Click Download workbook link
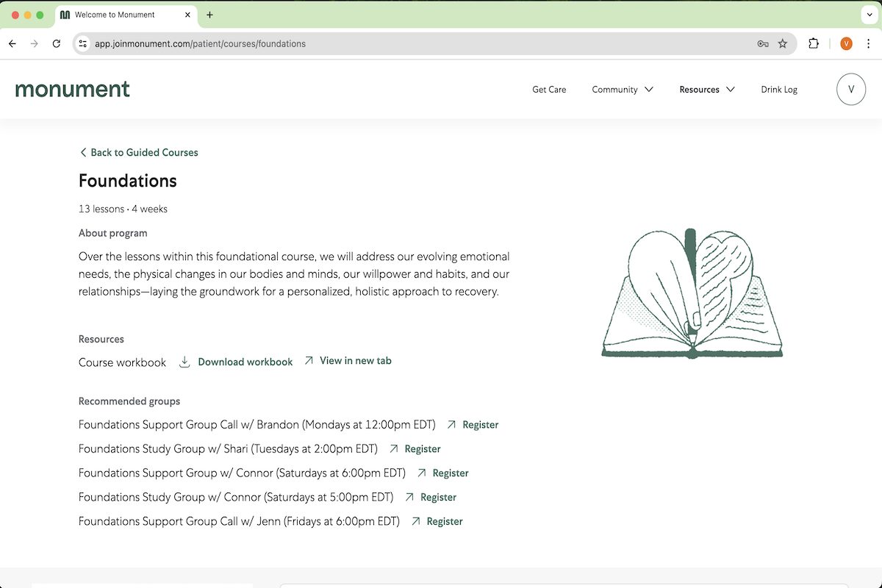 [x=245, y=362]
